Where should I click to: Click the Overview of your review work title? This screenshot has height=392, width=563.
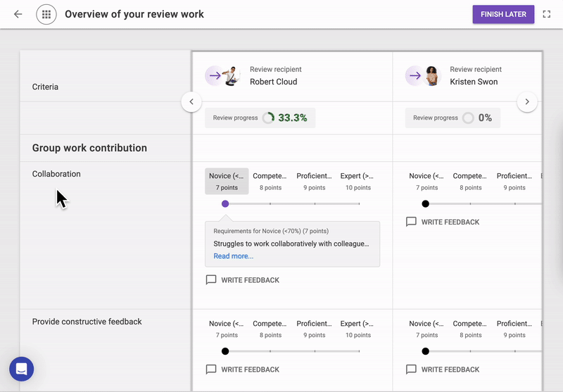tap(134, 14)
